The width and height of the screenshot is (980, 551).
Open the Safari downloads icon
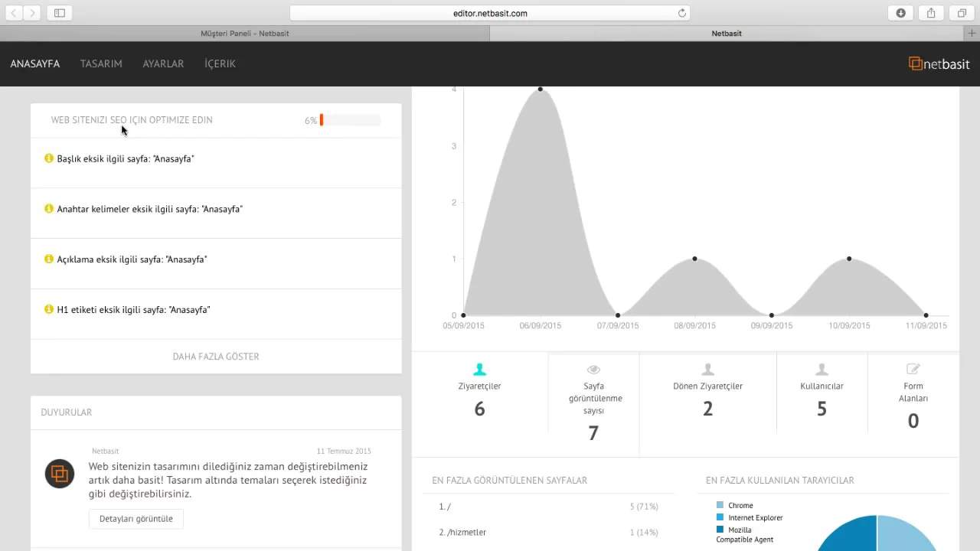(900, 13)
